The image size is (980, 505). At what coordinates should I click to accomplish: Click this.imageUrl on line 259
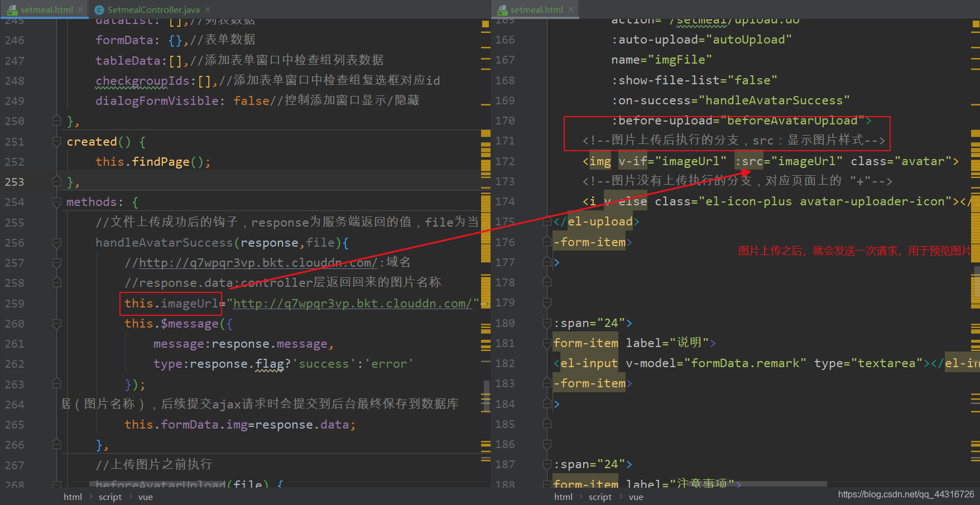[171, 304]
